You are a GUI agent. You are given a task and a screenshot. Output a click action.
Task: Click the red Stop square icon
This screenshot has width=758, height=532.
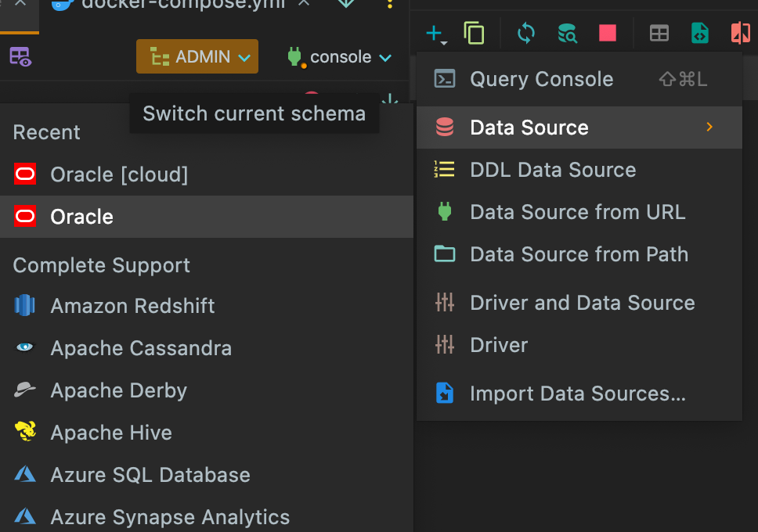608,33
